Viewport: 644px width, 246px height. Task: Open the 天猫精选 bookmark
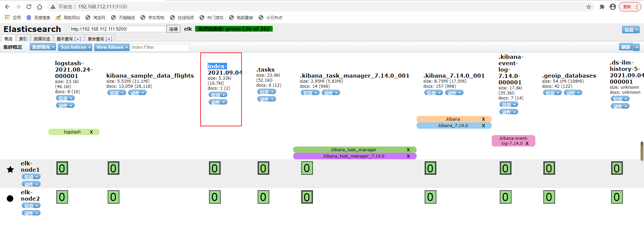click(x=123, y=17)
